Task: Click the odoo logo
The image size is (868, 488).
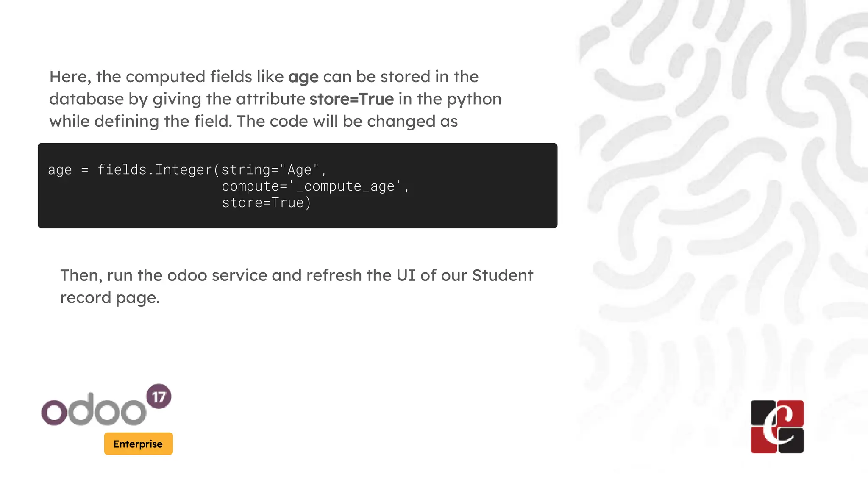Action: (x=94, y=410)
